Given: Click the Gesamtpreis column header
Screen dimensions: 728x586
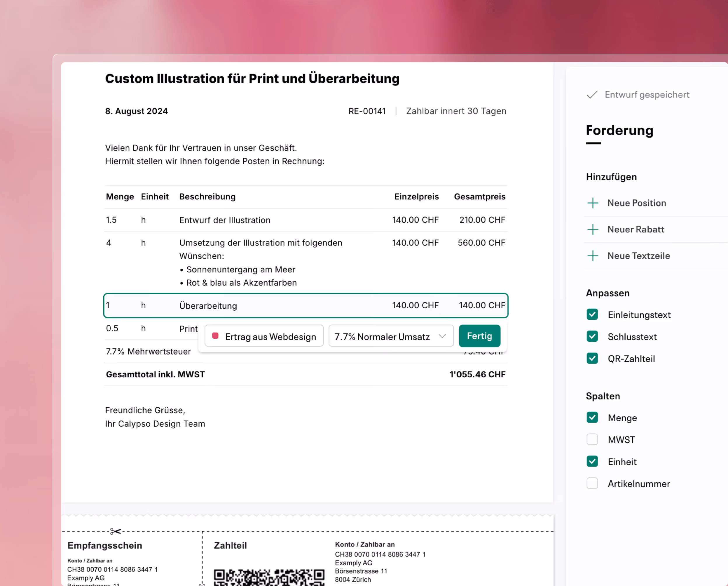Looking at the screenshot, I should coord(479,197).
